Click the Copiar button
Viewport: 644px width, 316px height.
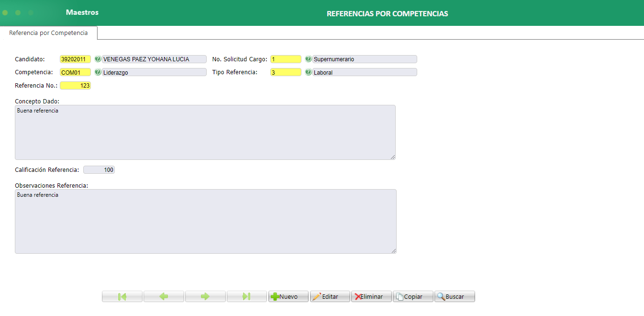coord(413,296)
